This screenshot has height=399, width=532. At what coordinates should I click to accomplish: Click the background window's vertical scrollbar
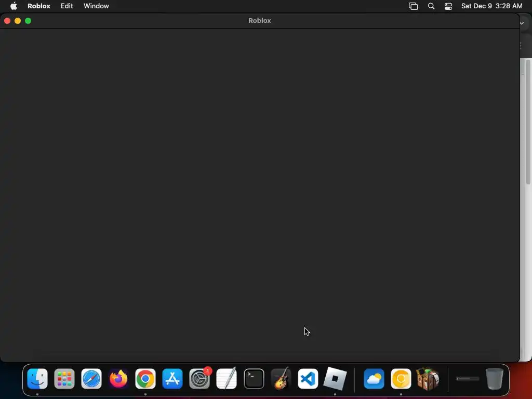528,122
